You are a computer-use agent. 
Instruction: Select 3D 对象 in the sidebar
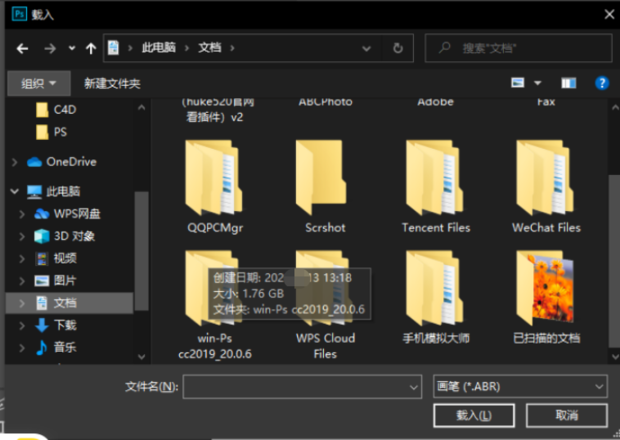point(64,236)
